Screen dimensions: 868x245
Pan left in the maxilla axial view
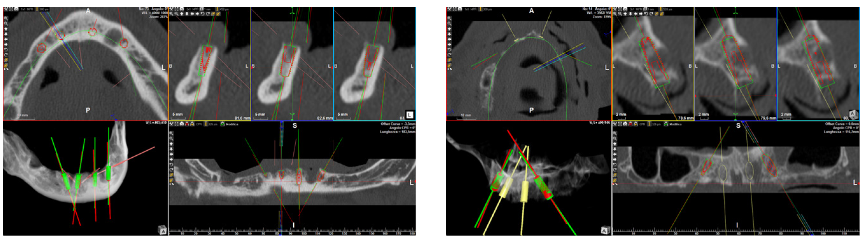pyautogui.click(x=449, y=39)
